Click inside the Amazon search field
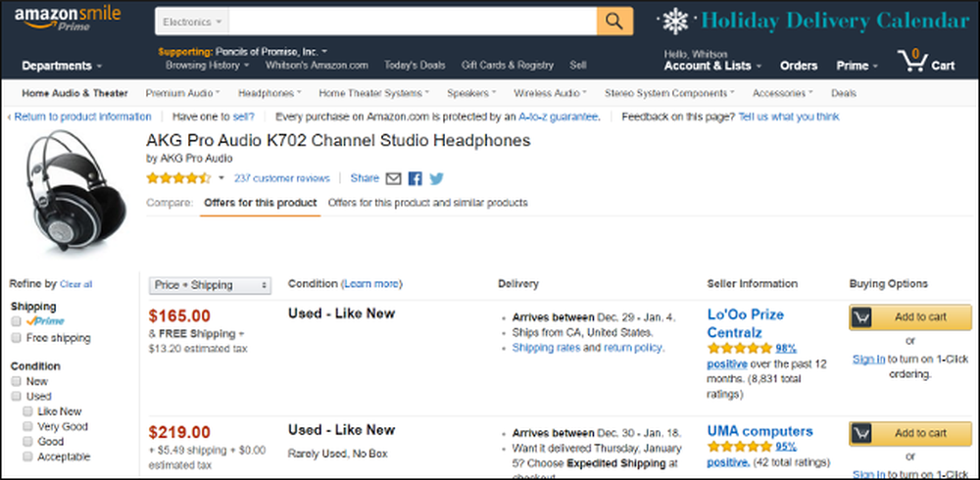The image size is (980, 480). (x=413, y=22)
